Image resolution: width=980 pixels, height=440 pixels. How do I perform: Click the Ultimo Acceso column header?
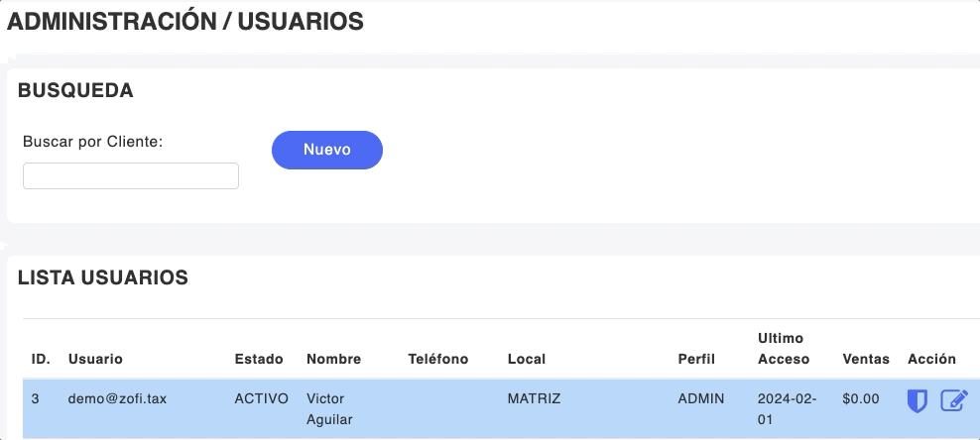(x=784, y=349)
